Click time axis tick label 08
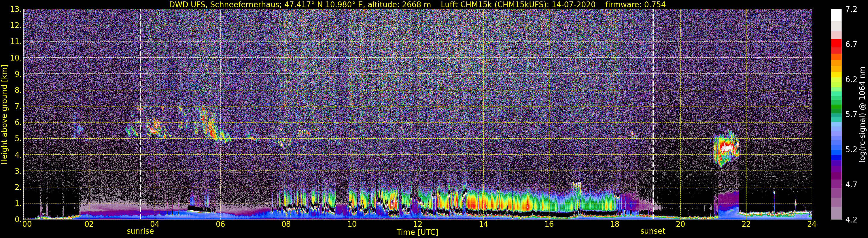This screenshot has width=868, height=238. coord(286,224)
